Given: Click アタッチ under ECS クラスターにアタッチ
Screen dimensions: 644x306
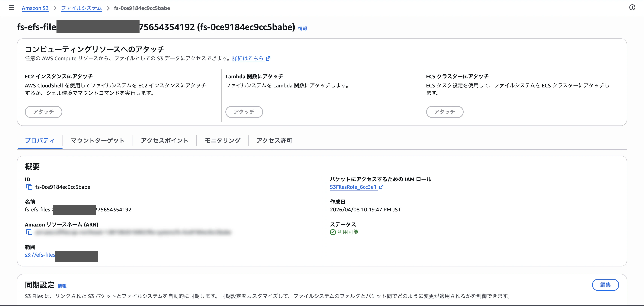Looking at the screenshot, I should coord(445,112).
